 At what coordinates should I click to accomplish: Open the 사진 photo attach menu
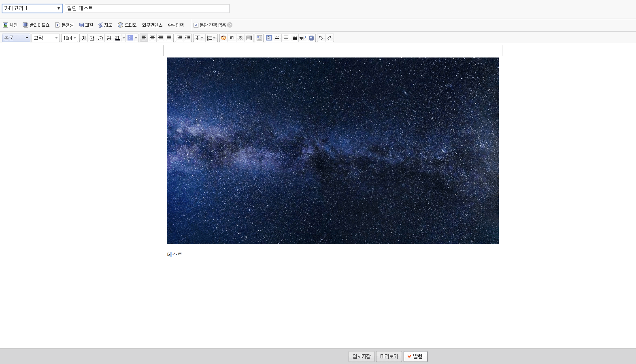(x=10, y=25)
